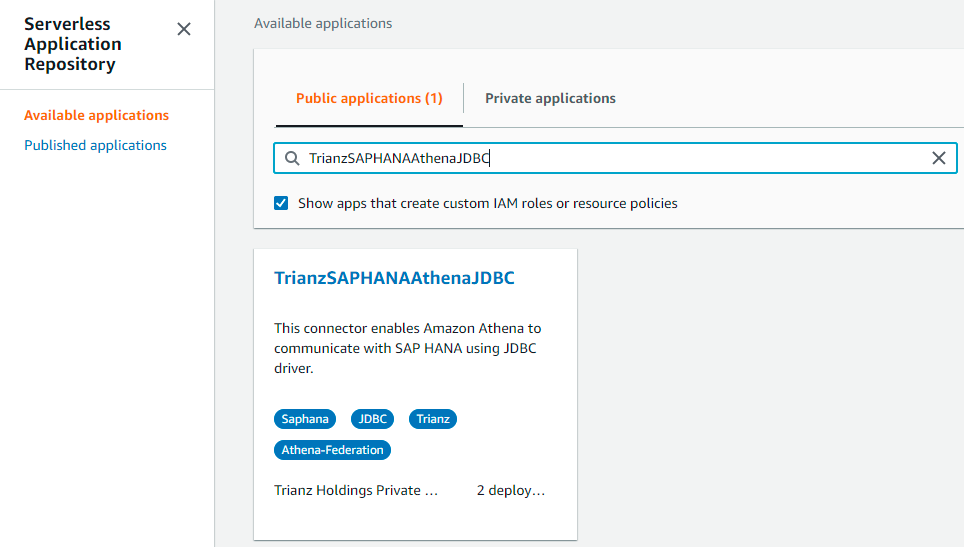The image size is (964, 547).
Task: Click the Trianz Holdings Private publisher text
Action: coord(356,490)
